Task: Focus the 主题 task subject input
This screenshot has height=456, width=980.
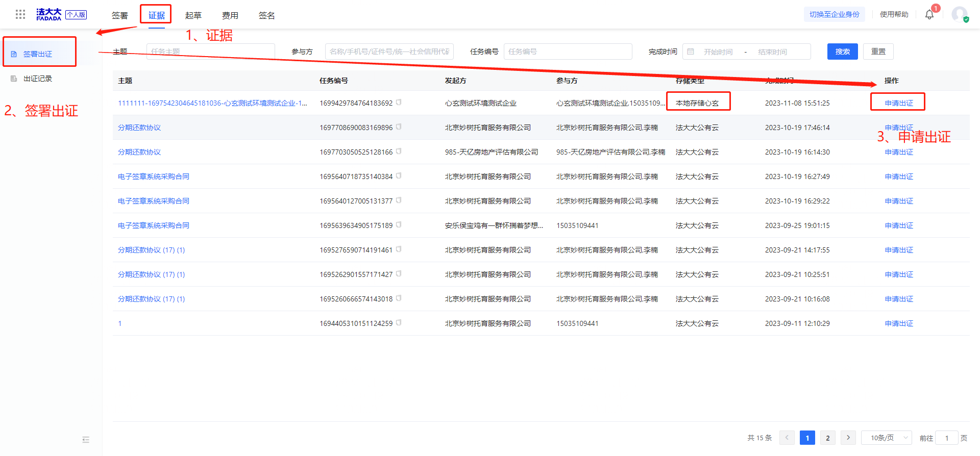Action: click(211, 52)
